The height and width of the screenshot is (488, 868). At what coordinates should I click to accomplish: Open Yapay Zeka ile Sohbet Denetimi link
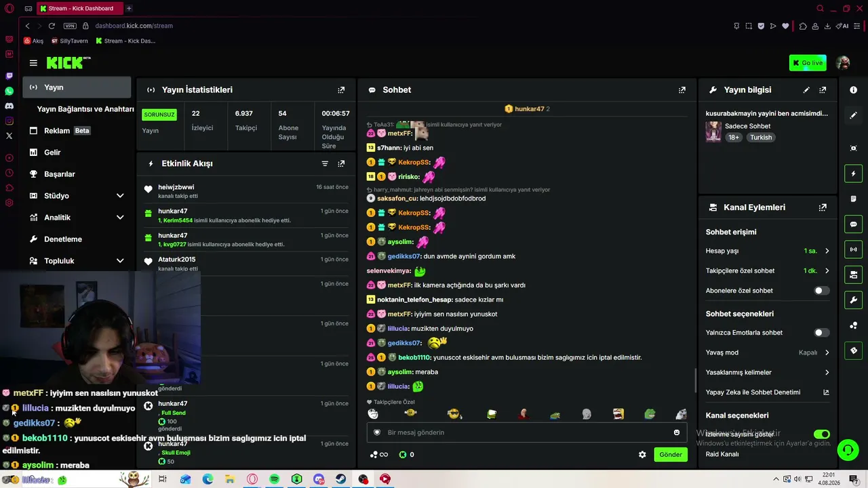click(x=767, y=392)
